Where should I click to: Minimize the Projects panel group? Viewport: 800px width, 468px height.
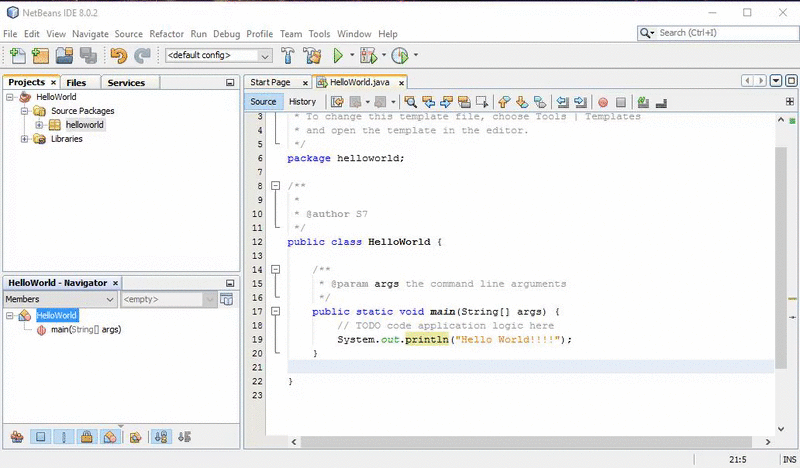click(230, 83)
